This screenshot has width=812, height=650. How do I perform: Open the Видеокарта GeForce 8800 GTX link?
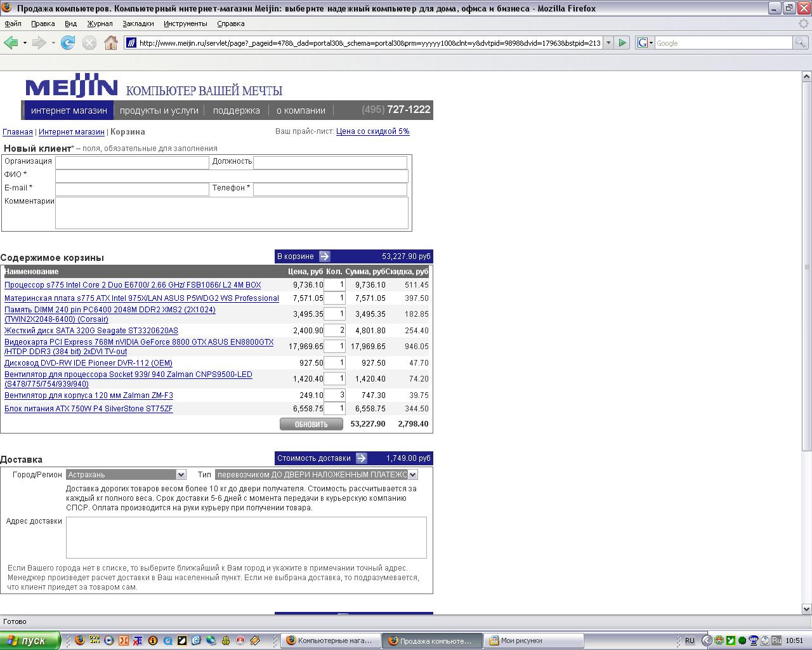pyautogui.click(x=139, y=347)
